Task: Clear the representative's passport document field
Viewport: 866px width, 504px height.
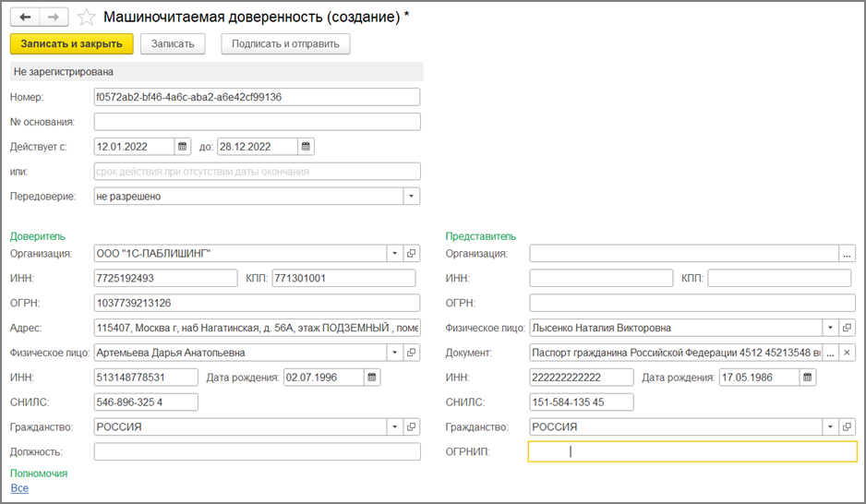Action: (x=848, y=353)
